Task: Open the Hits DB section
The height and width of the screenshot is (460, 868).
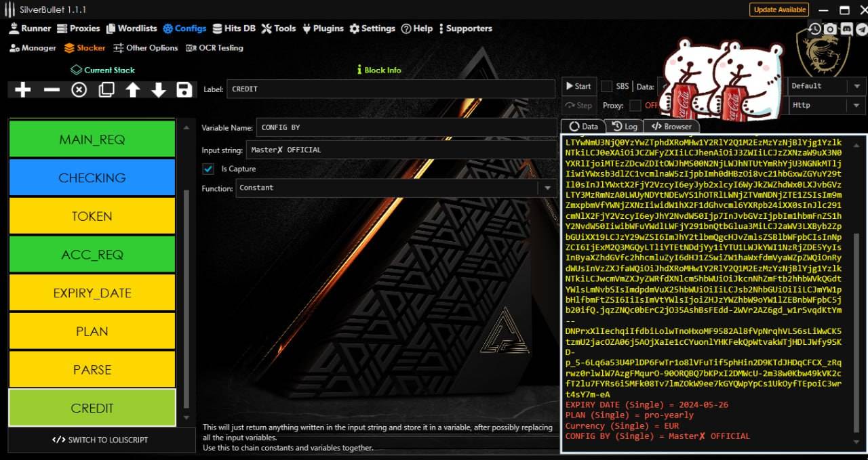Action: (234, 28)
